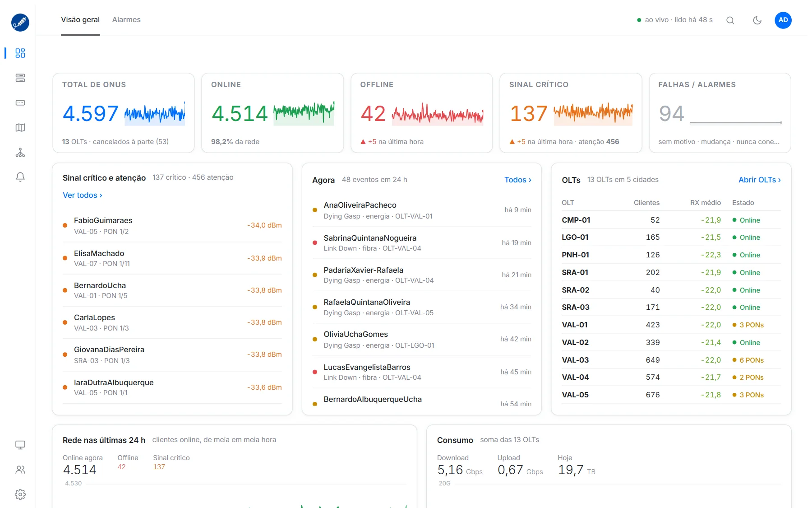
Task: Switch to the Alarmes tab
Action: 126,20
